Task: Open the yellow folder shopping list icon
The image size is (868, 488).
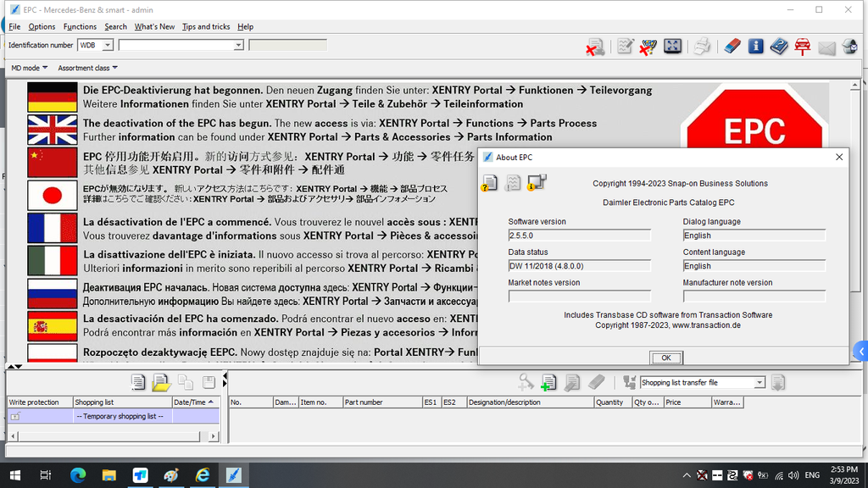Action: click(161, 383)
